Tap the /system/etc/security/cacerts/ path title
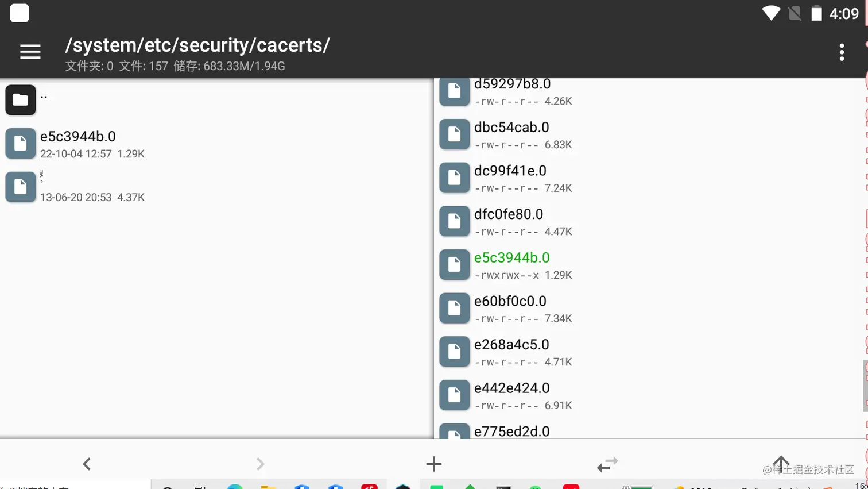Screen dimensions: 868x489 point(197,45)
